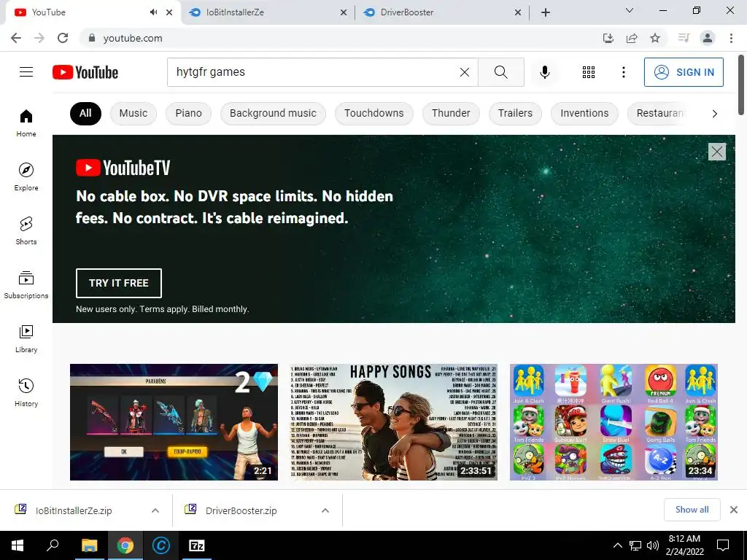Show hidden system tray icons
Viewport: 747px width, 560px height.
tap(617, 545)
